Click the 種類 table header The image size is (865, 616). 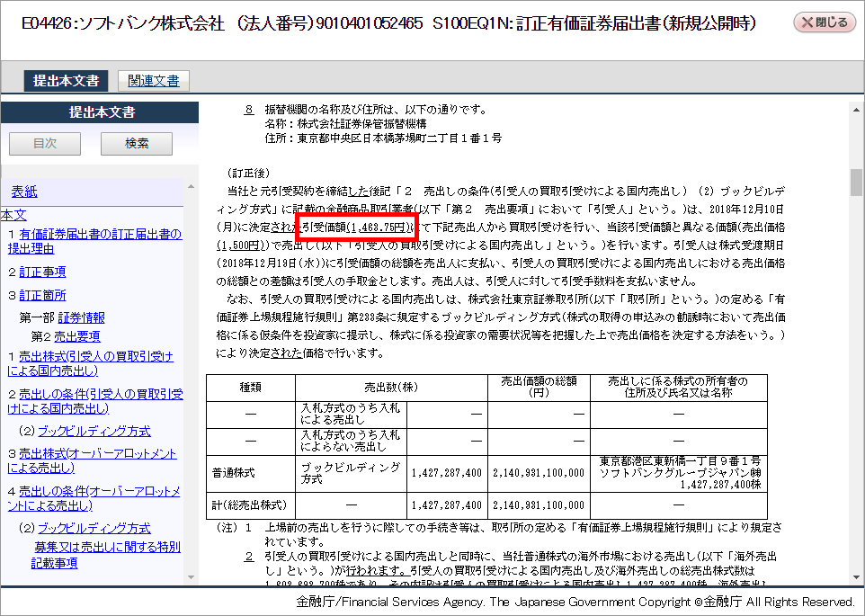click(251, 388)
